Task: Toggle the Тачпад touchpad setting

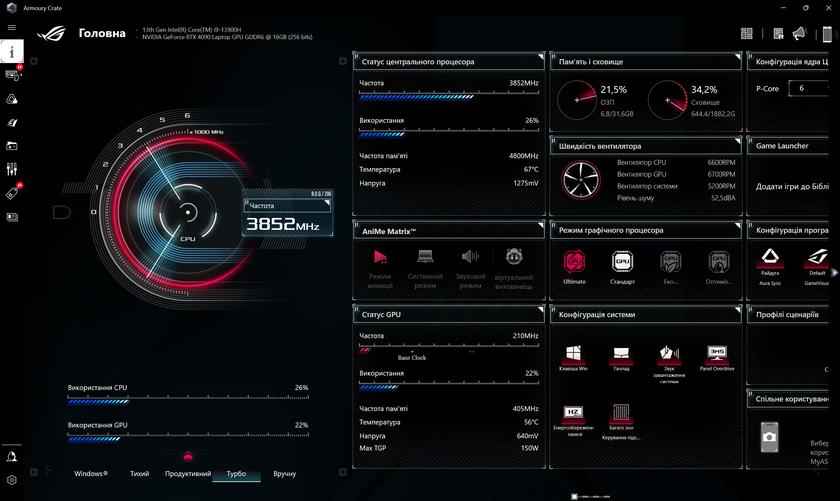Action: click(x=621, y=354)
